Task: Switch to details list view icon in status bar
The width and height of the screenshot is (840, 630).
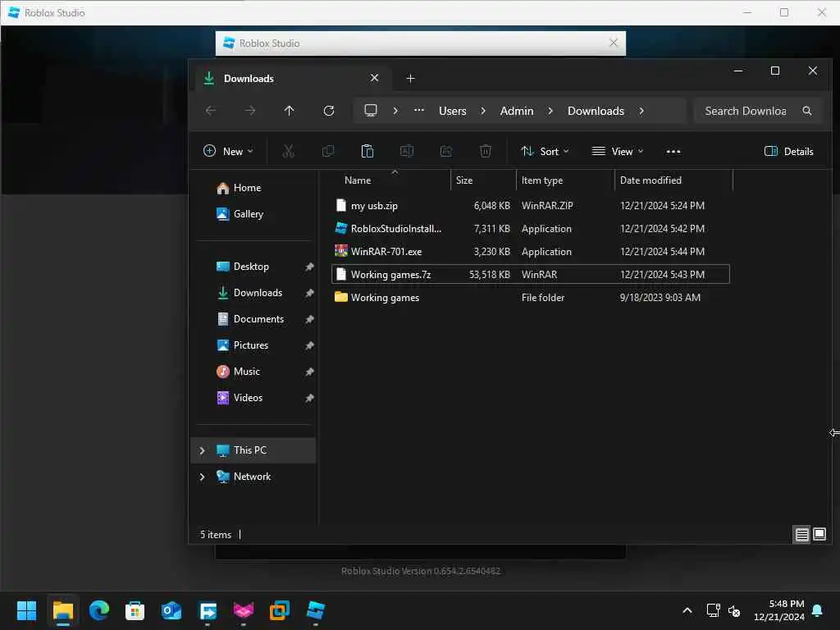Action: click(x=801, y=534)
